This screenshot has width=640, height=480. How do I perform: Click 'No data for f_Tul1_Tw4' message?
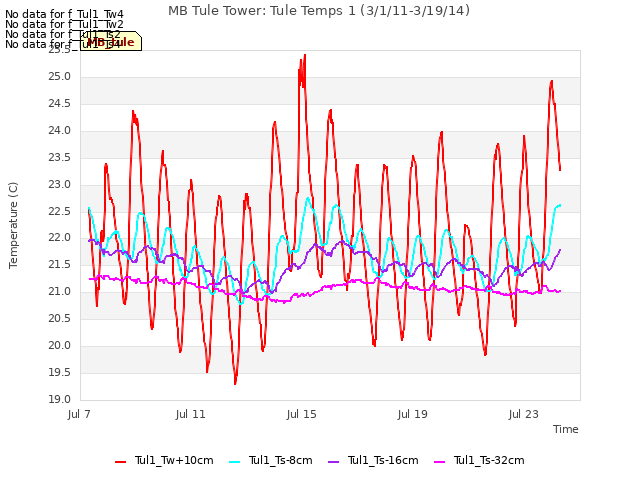[64, 15]
